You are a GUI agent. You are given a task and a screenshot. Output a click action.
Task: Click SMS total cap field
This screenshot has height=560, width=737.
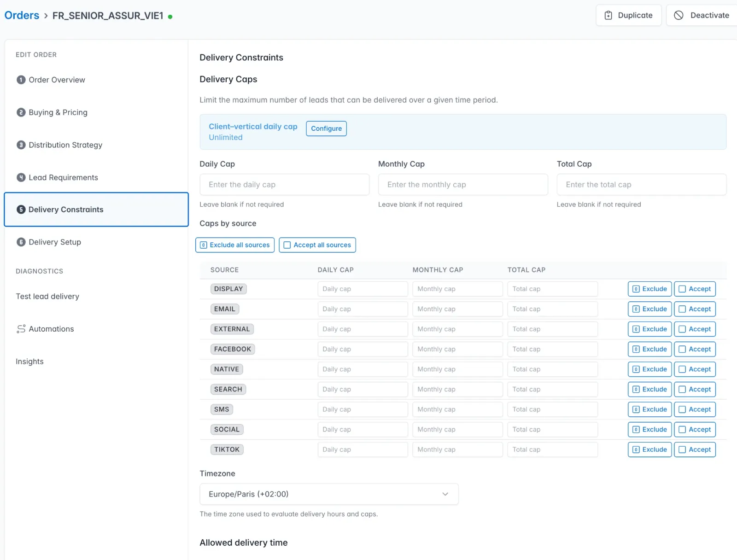(x=552, y=409)
